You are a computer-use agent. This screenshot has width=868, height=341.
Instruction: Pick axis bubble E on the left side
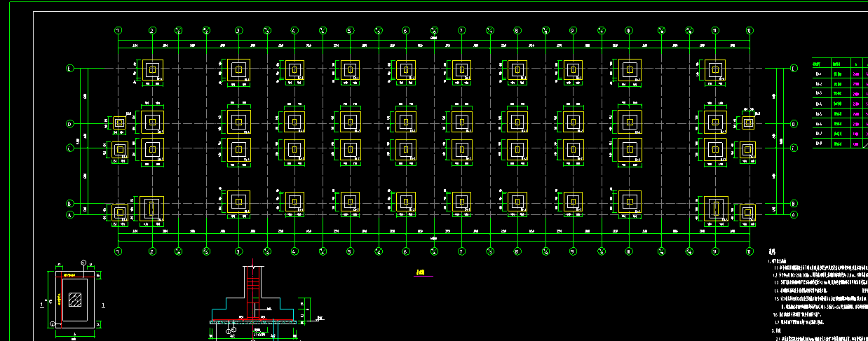[69, 69]
